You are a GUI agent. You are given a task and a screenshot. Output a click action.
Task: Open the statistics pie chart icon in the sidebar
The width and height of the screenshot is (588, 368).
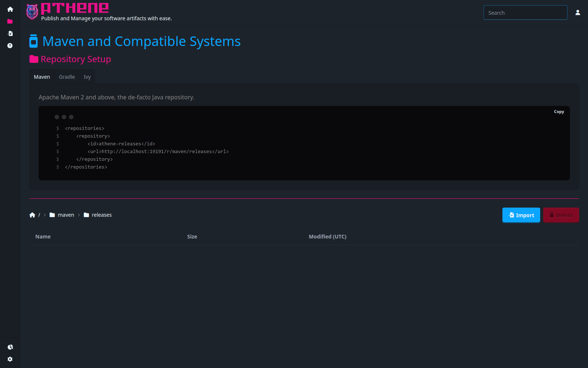[10, 347]
